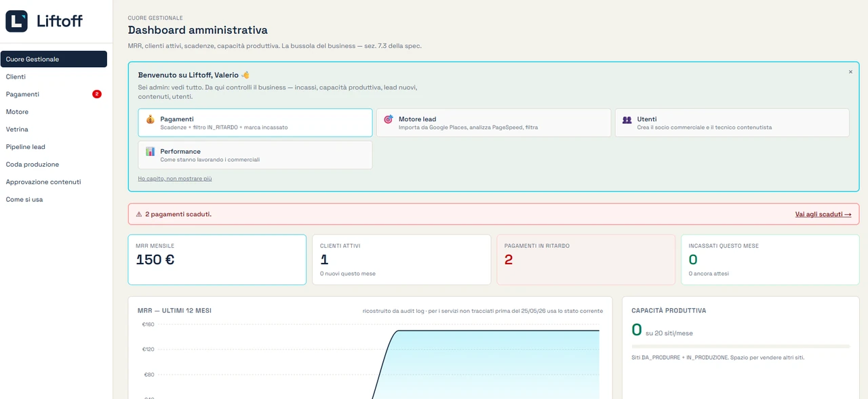Click the Liftoff logo icon
This screenshot has height=399, width=868.
[17, 21]
